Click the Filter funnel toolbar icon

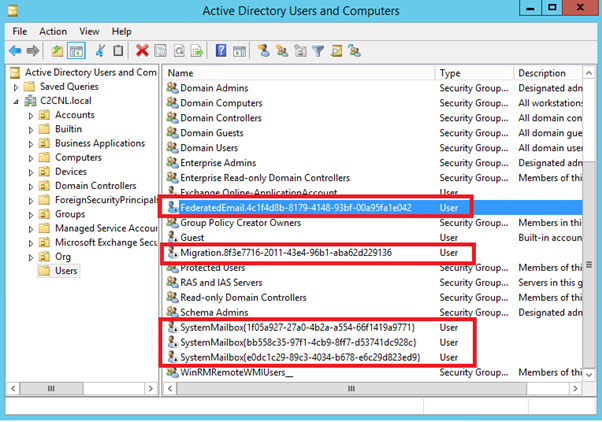[317, 50]
